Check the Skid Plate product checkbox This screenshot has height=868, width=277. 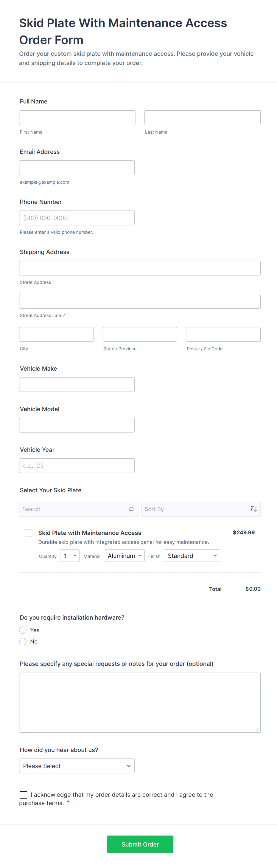[29, 533]
